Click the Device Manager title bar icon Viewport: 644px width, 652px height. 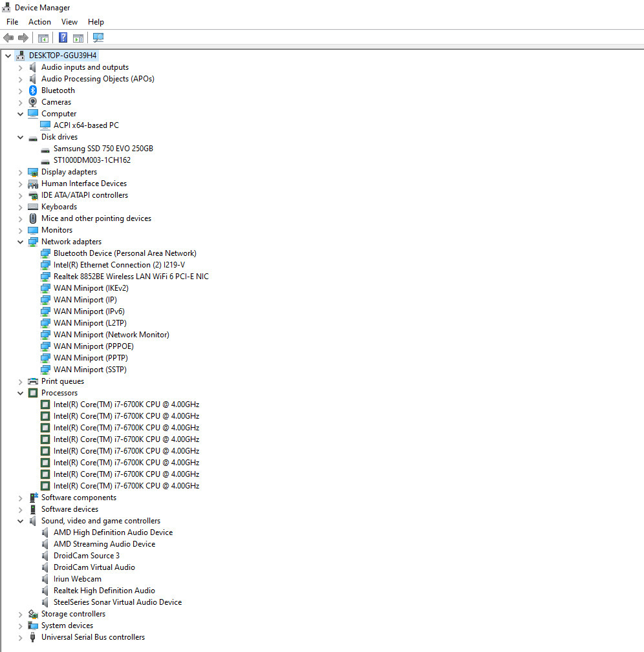[6, 7]
